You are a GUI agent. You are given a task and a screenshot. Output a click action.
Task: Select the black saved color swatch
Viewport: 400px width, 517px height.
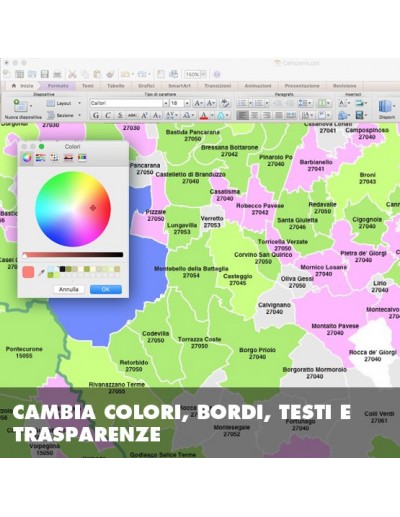tap(62, 269)
